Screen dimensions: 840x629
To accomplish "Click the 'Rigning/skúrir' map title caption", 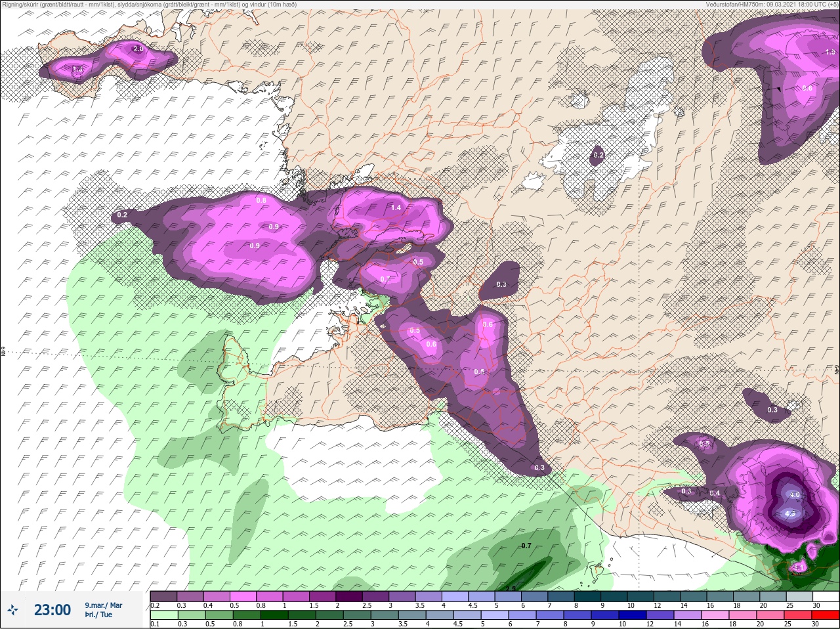I will (149, 5).
